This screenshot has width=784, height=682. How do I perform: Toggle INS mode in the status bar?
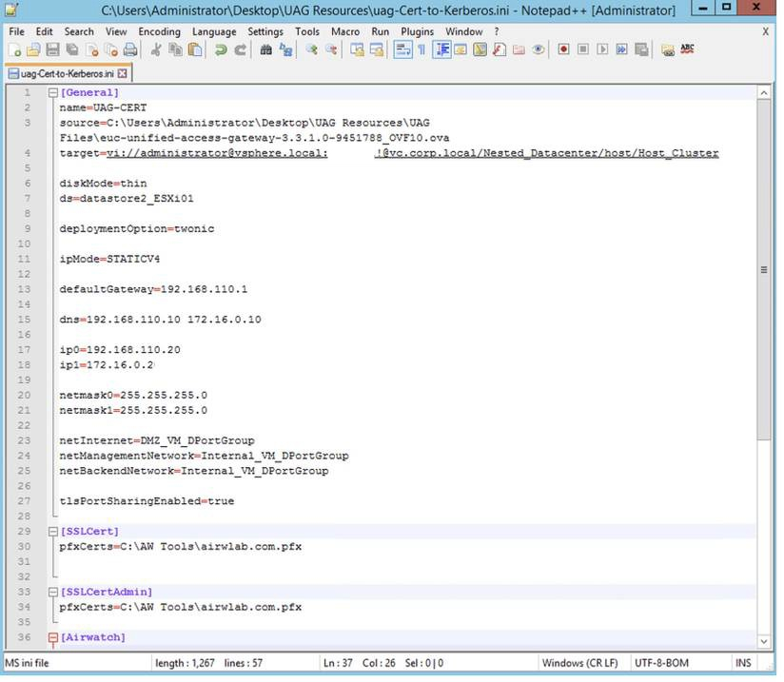pyautogui.click(x=743, y=663)
